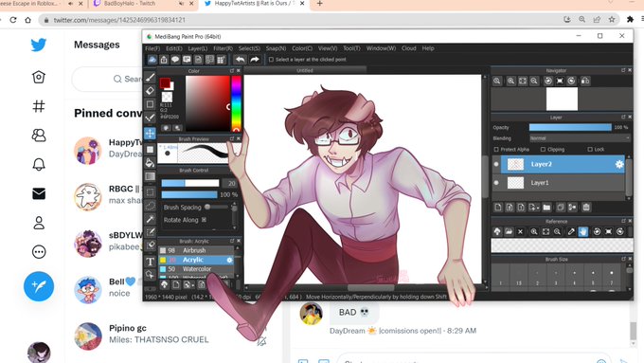644x363 pixels.
Task: Click the Undo arrow in MediBang toolbar
Action: coord(240,60)
